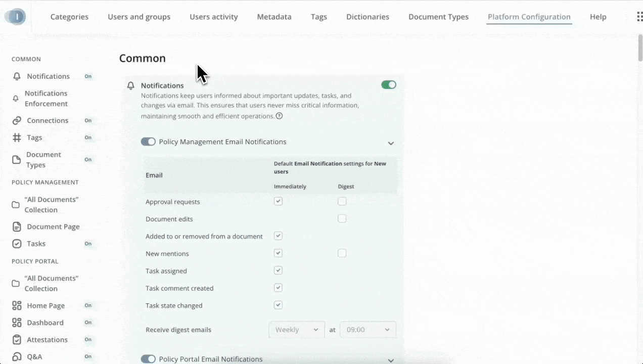Uncheck Task state changed Immediately checkbox
The height and width of the screenshot is (364, 643).
coord(278,304)
